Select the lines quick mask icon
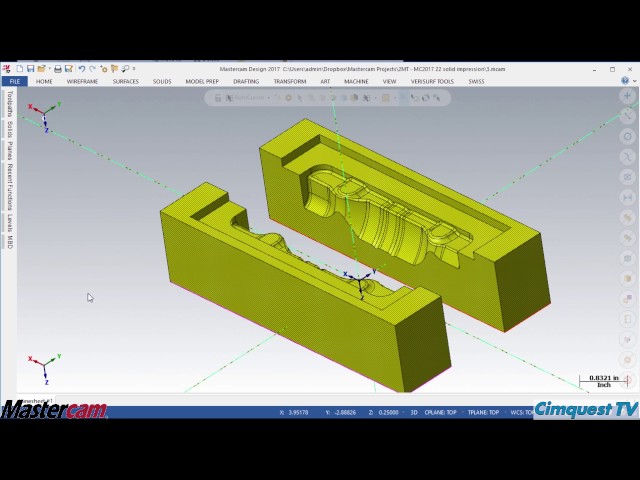Screen dimensions: 640x480 627,116
